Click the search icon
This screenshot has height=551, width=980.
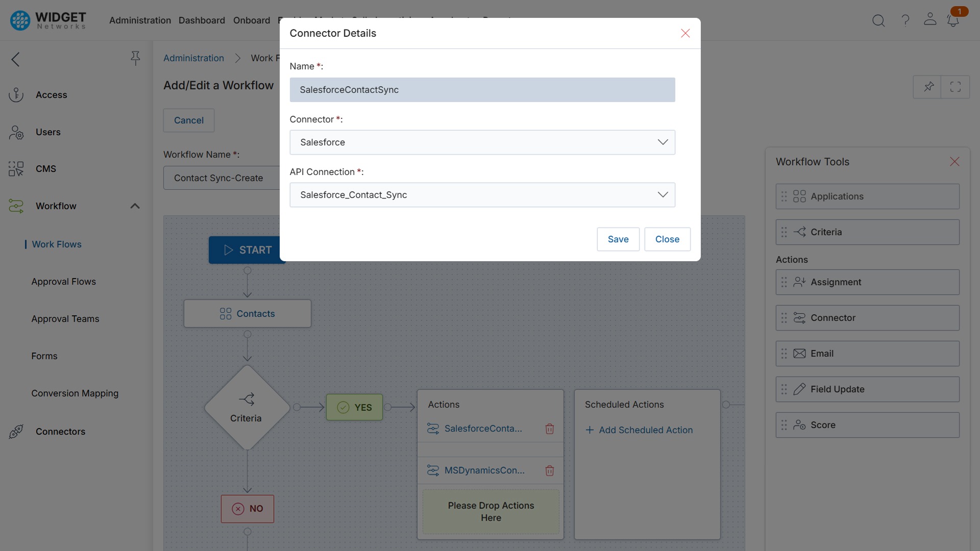coord(879,20)
